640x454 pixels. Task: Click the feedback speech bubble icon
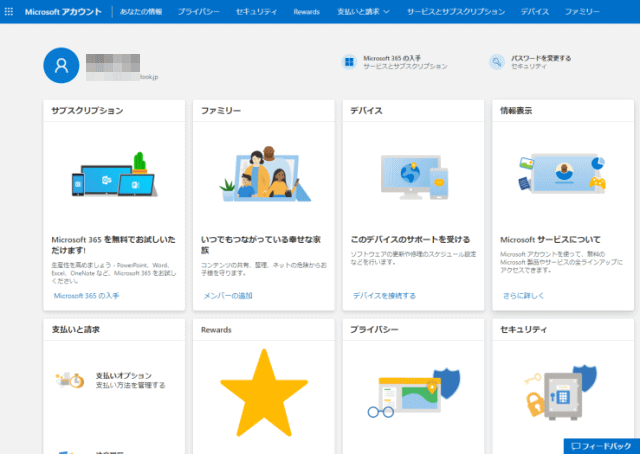point(576,446)
